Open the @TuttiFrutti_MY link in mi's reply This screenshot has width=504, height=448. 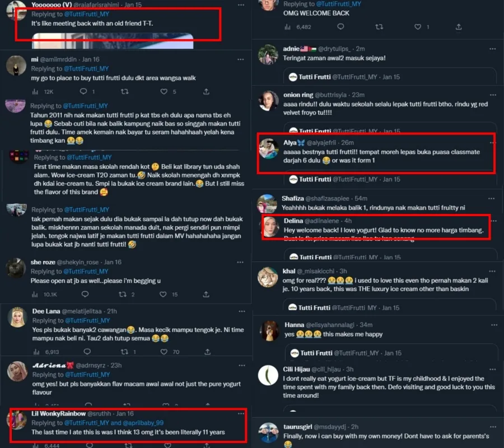tap(86, 68)
